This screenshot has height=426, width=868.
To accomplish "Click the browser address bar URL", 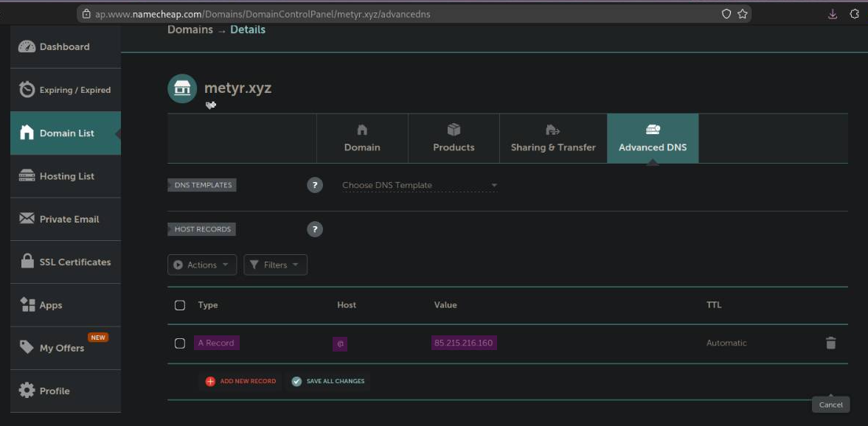I will tap(263, 15).
